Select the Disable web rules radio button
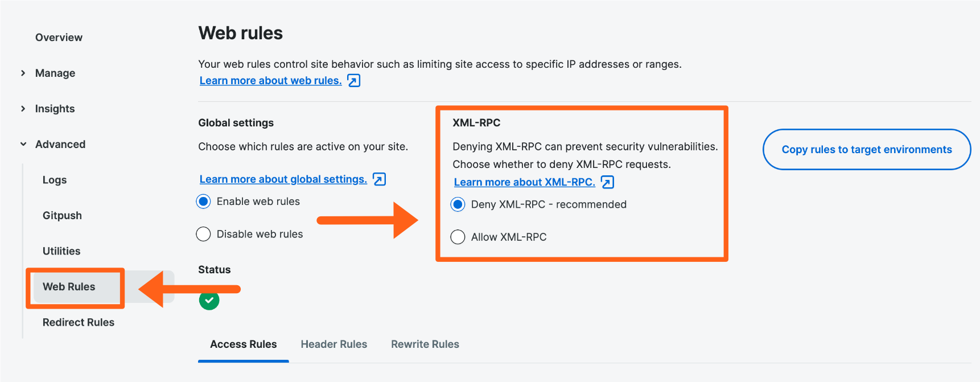 click(203, 233)
